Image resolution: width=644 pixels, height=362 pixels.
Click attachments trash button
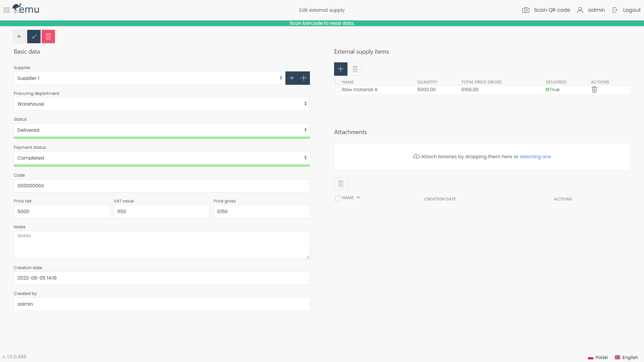point(340,184)
